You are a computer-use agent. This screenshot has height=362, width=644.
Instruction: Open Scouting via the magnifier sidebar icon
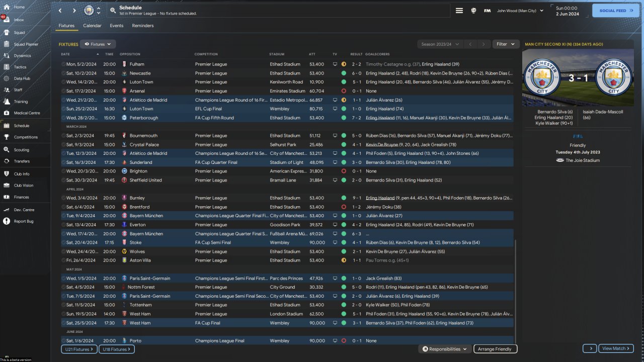(7, 150)
